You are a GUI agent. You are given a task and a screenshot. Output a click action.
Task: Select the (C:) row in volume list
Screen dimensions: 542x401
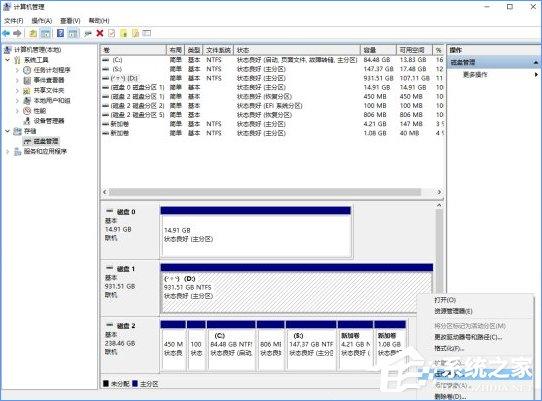coord(272,60)
